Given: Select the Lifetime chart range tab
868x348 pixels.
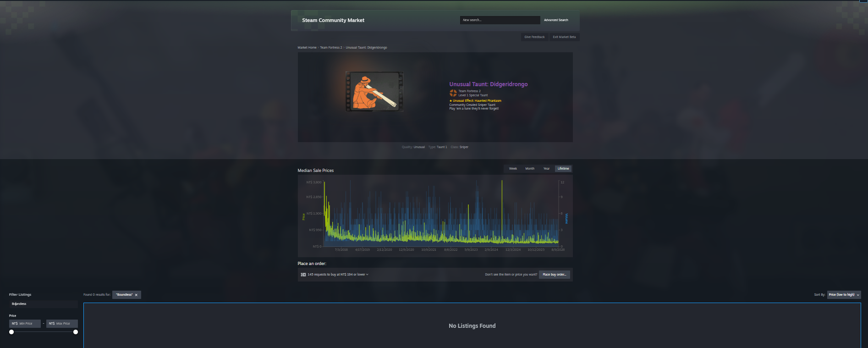Looking at the screenshot, I should click(563, 169).
